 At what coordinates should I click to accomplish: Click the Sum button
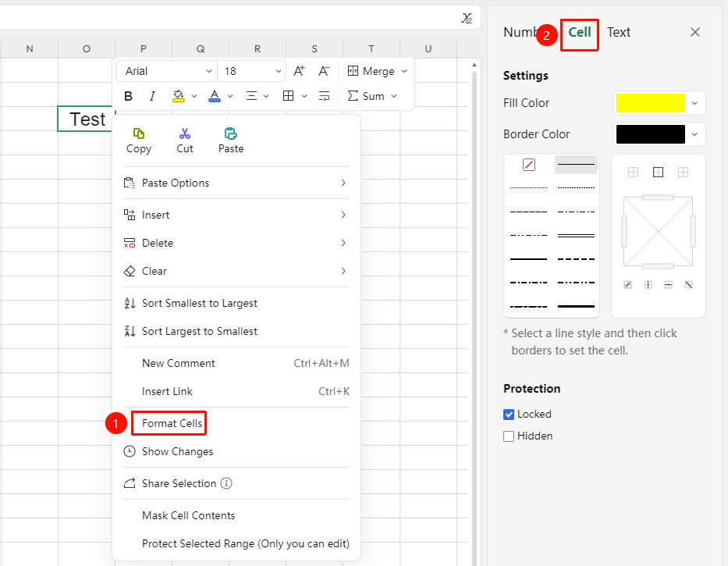point(366,96)
